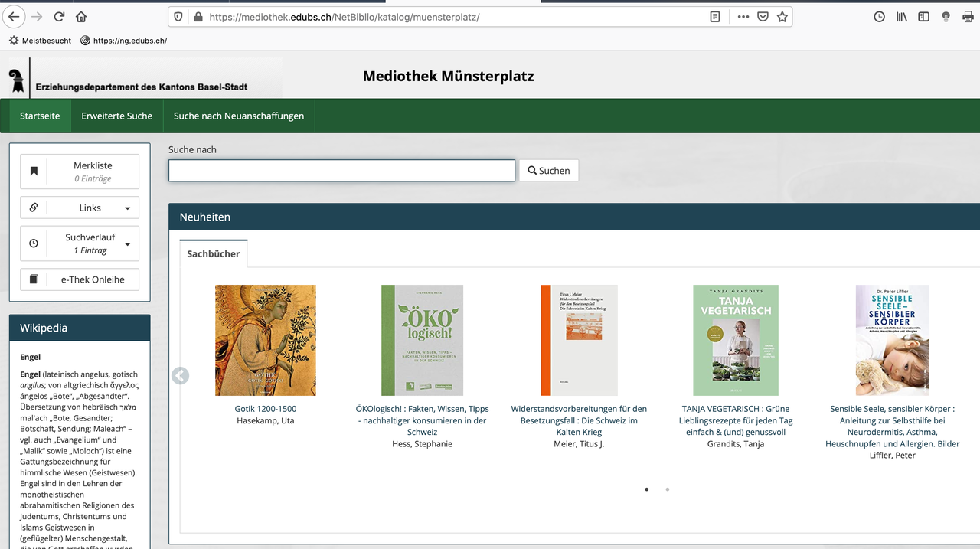Screen dimensions: 980x549
Task: Click the clock icon beside Suchverlauf
Action: pyautogui.click(x=34, y=243)
